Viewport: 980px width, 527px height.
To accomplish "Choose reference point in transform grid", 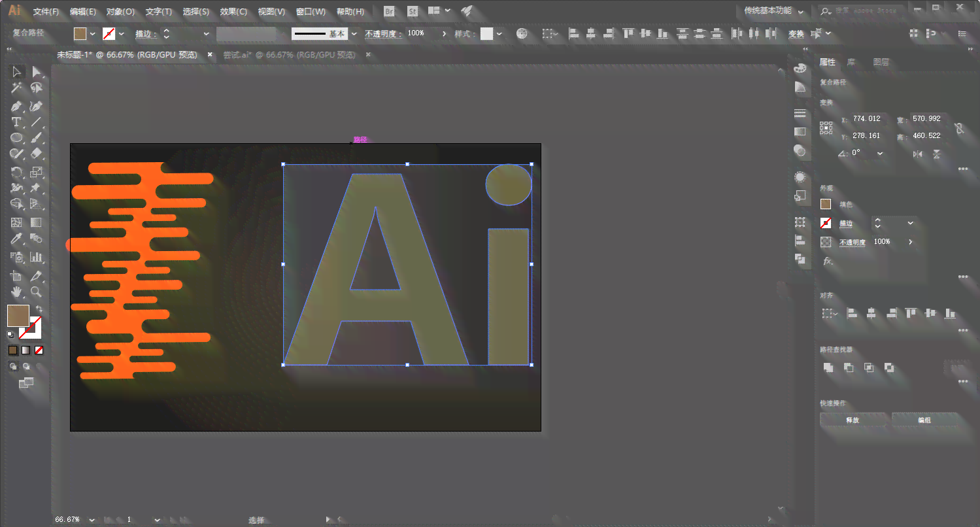I will (826, 127).
